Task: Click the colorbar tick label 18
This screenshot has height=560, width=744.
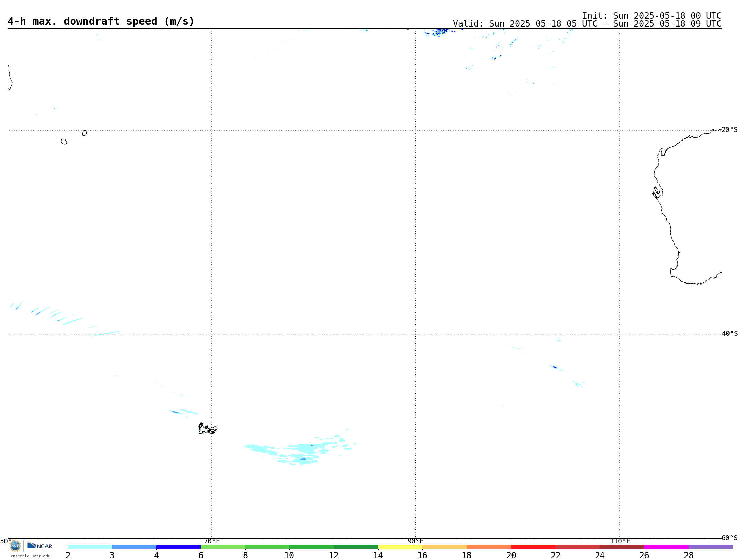Action: click(x=467, y=555)
